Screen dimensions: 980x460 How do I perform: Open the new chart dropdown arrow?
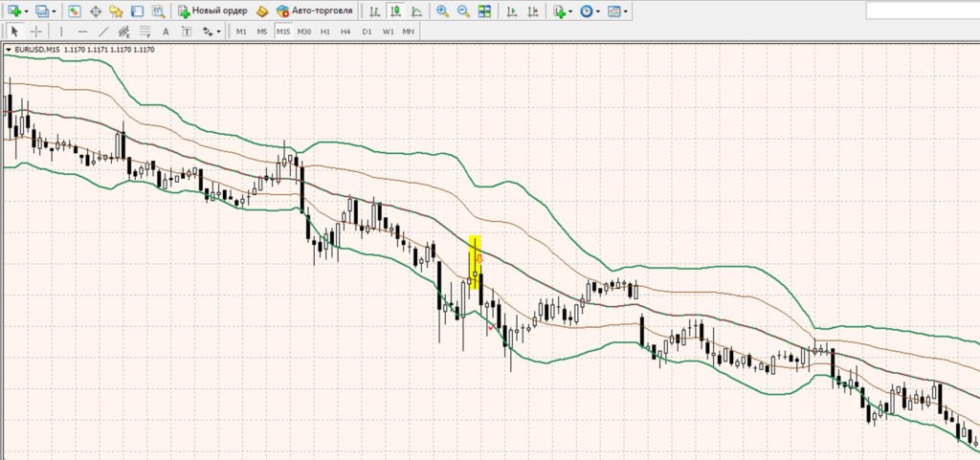[26, 11]
